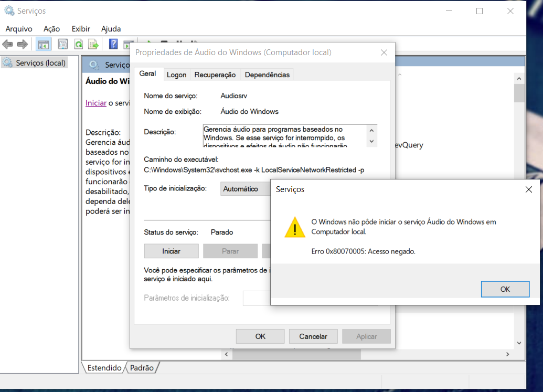The image size is (543, 392).
Task: Click the Parâmetros de inicialização input field
Action: 257,298
